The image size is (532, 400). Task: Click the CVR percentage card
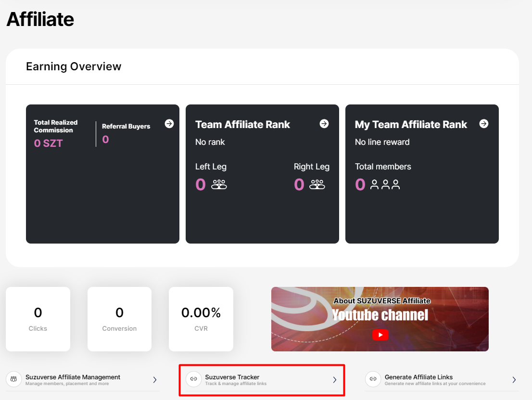(x=201, y=319)
